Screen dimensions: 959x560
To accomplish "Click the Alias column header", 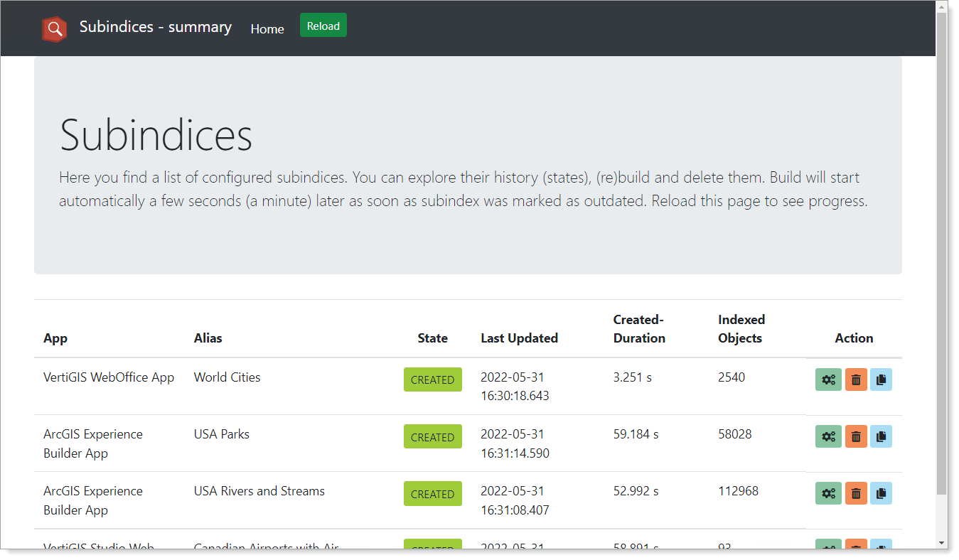I will pyautogui.click(x=208, y=338).
